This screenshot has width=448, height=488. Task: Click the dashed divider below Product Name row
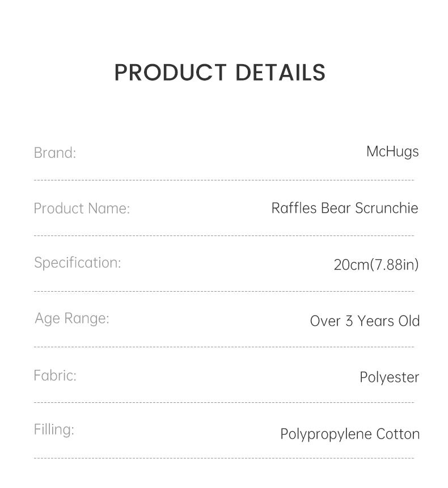tap(224, 235)
